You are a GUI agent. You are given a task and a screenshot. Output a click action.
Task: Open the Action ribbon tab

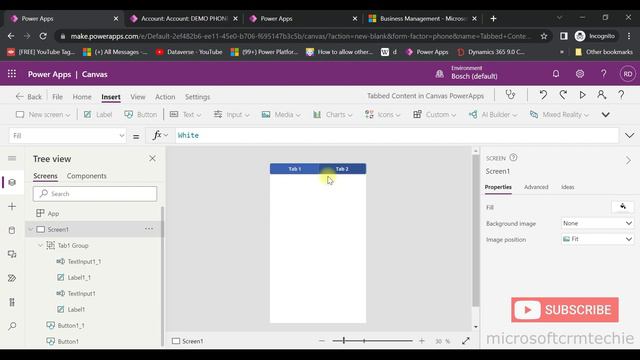(165, 97)
